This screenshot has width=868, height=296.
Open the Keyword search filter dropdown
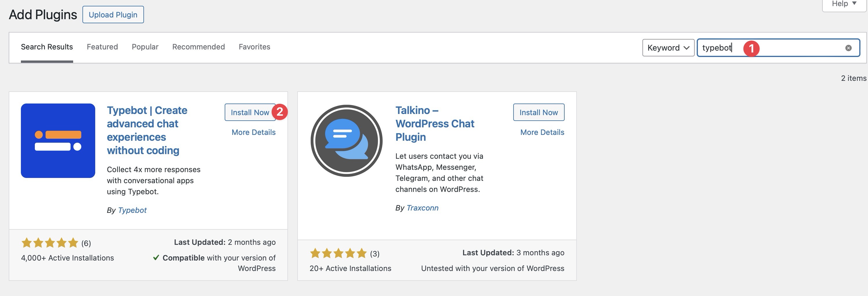[x=667, y=48]
